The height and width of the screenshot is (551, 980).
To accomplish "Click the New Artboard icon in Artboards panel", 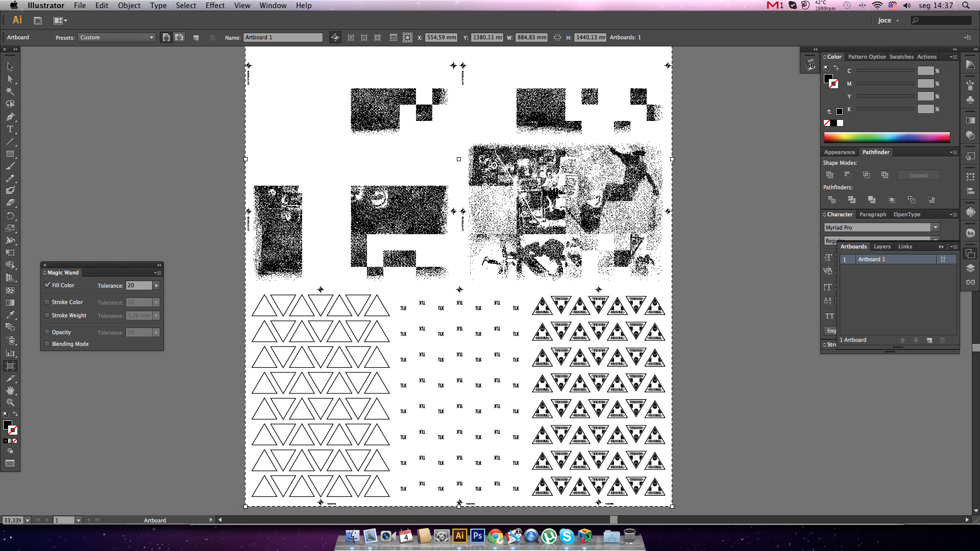I will pyautogui.click(x=929, y=340).
